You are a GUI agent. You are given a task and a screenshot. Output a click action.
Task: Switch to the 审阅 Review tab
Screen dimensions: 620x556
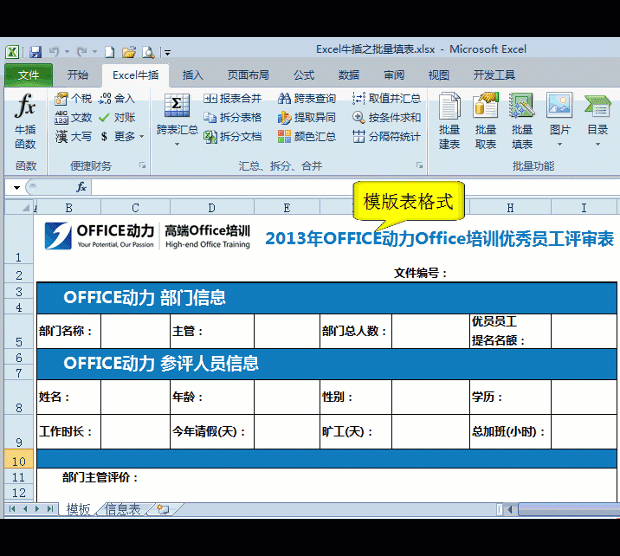[x=394, y=75]
